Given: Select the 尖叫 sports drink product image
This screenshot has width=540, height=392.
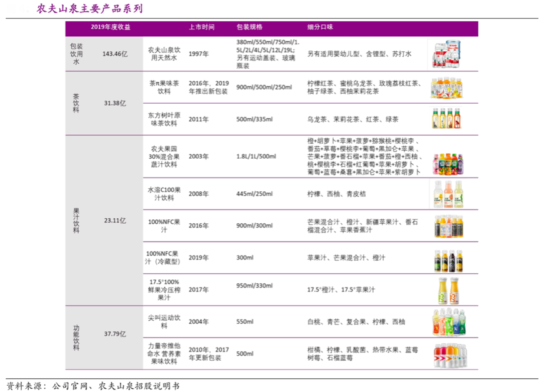Looking at the screenshot, I should pos(447,321).
